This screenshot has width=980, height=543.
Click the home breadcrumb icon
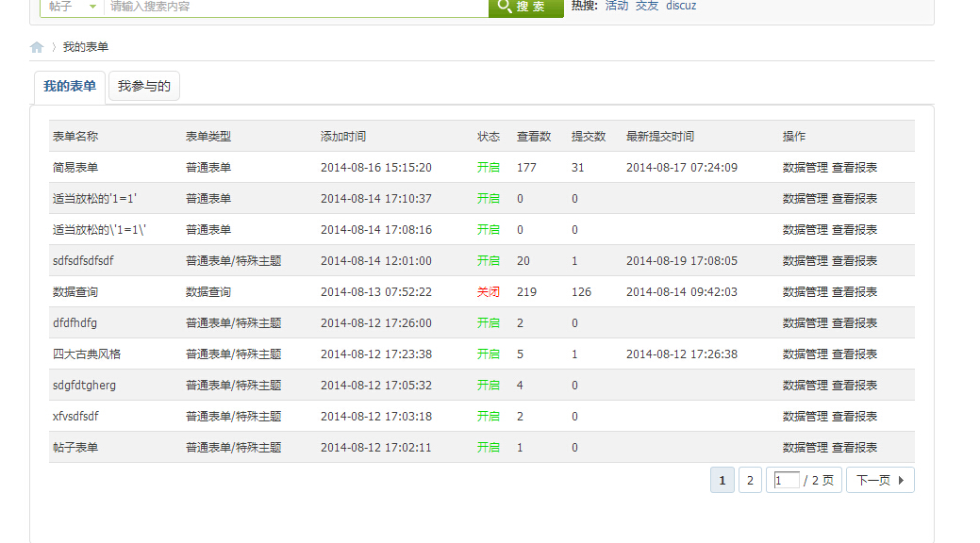pyautogui.click(x=36, y=45)
